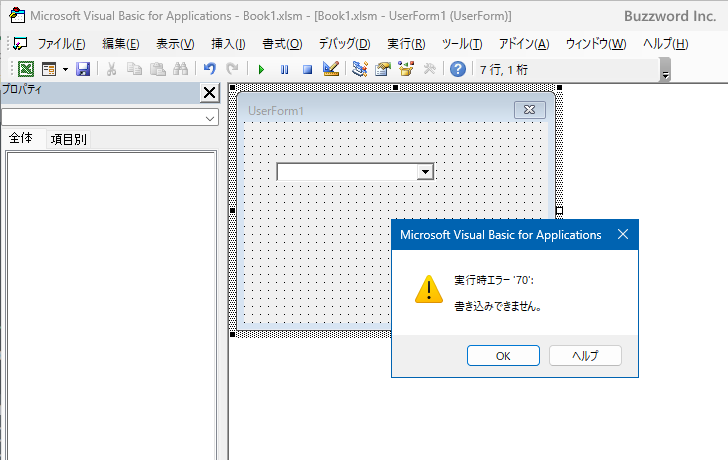Open Help with the blue question mark icon
728x460 pixels.
point(458,69)
